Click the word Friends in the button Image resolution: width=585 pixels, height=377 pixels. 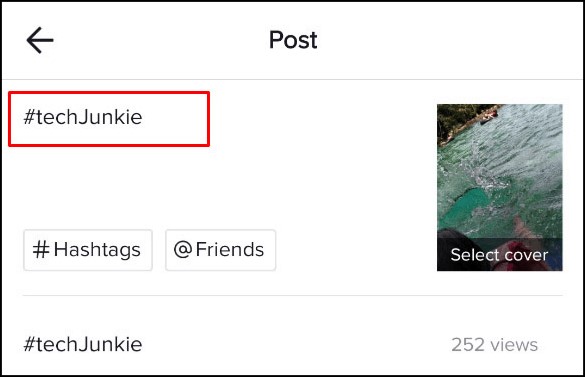[230, 249]
